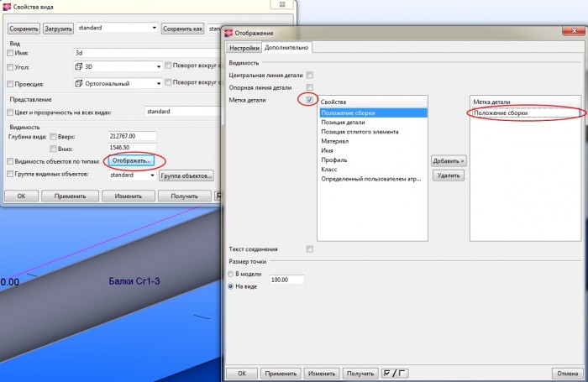Select the В модели radio button
Viewport: 588px width, 382px height.
(233, 274)
